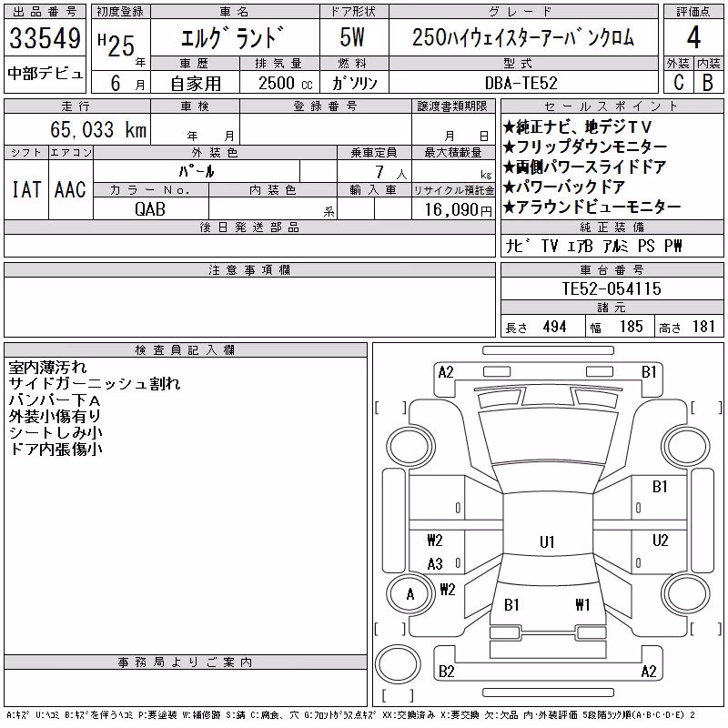
Task: Click the A2 mark on the front bumper
Action: tap(446, 372)
